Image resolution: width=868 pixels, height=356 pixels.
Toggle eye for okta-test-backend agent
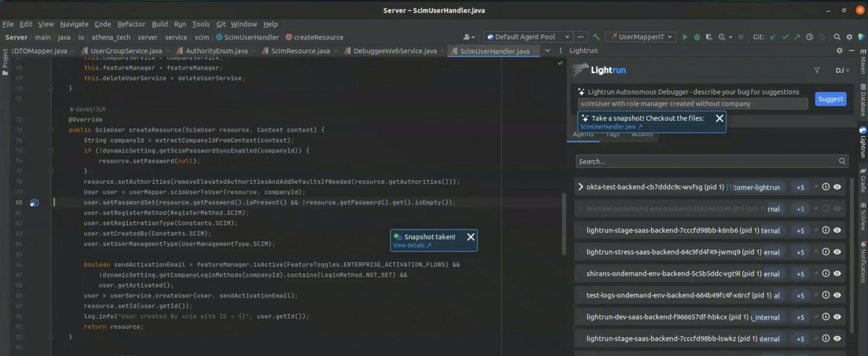pyautogui.click(x=837, y=187)
